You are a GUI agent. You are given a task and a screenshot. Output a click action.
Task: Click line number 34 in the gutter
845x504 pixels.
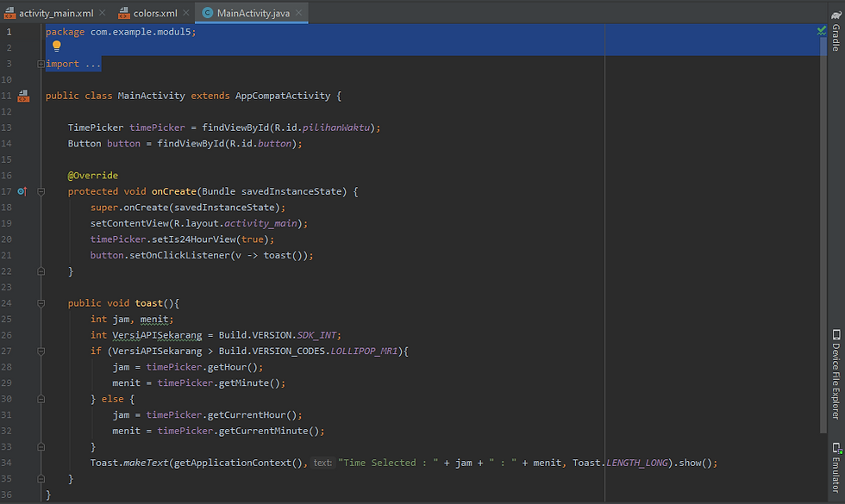point(7,464)
